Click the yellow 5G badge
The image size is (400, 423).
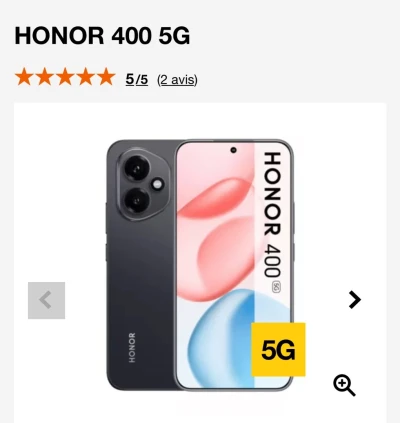(x=278, y=349)
